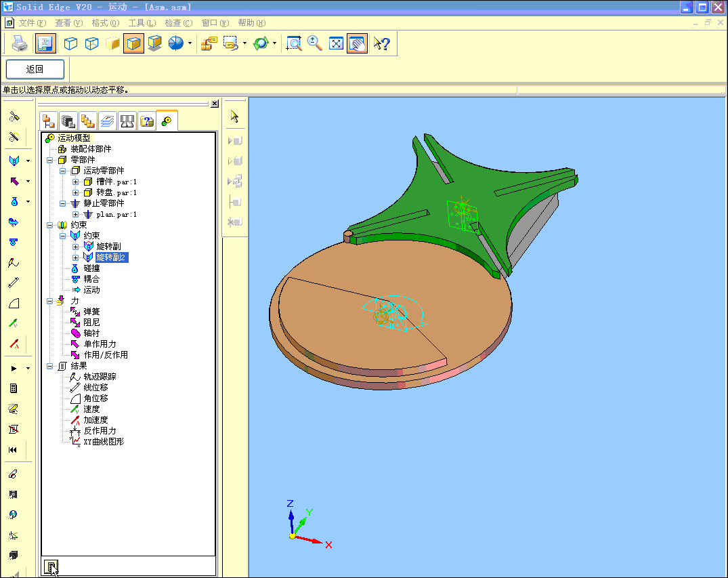Open the selection tag tool dropdown arrow

pyautogui.click(x=244, y=43)
